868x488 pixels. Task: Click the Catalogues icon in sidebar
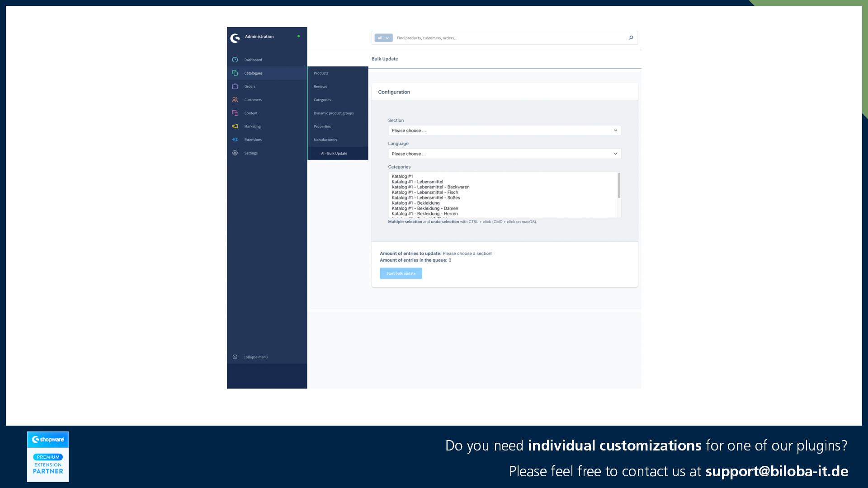pyautogui.click(x=235, y=73)
